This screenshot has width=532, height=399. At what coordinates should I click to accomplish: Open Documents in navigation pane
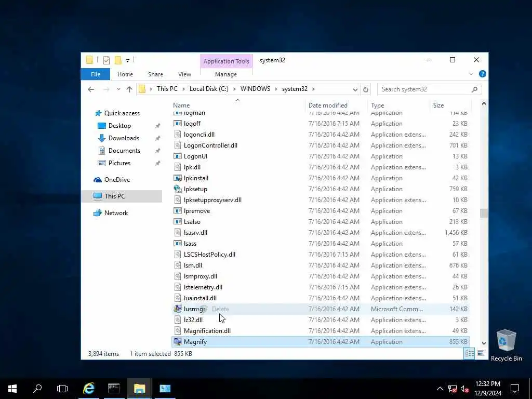click(124, 151)
